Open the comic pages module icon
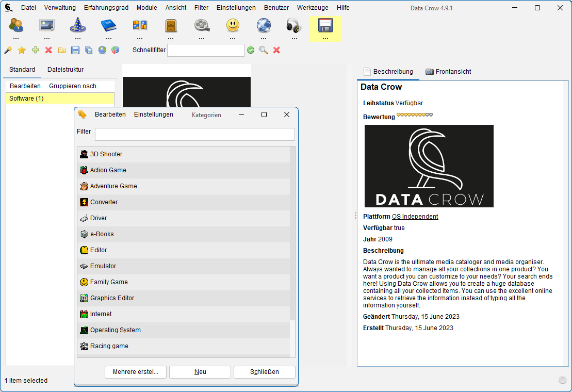 140,25
